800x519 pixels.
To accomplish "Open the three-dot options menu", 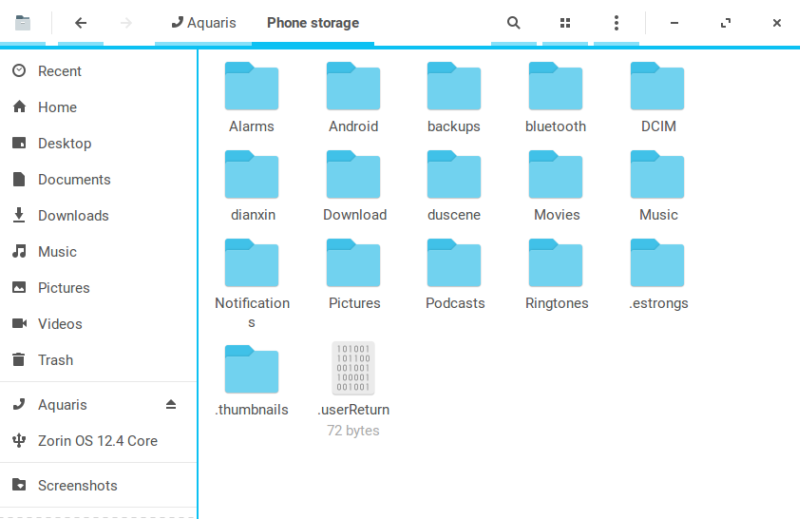I will 616,23.
